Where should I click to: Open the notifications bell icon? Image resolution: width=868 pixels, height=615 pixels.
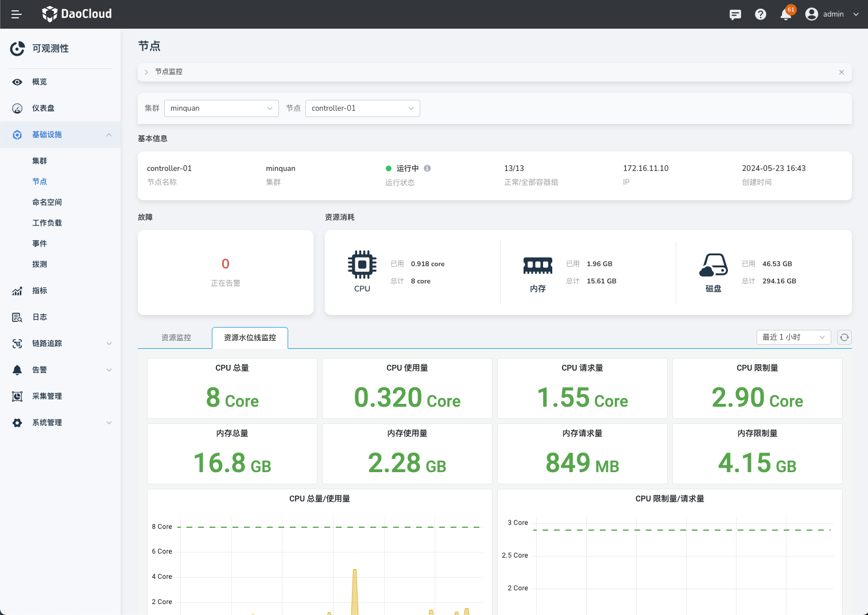pyautogui.click(x=786, y=14)
